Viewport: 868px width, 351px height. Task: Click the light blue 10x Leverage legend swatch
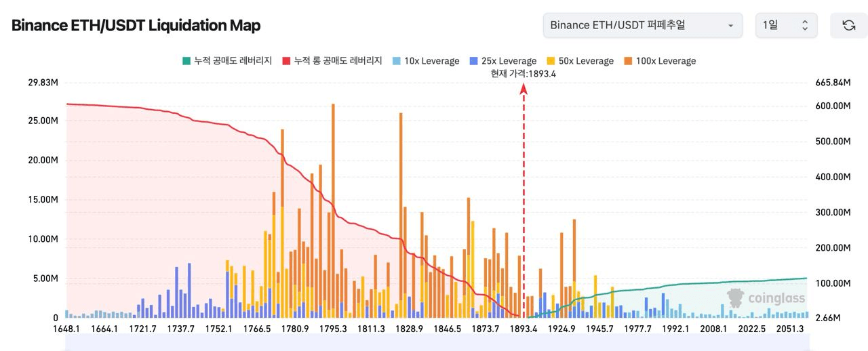[395, 61]
